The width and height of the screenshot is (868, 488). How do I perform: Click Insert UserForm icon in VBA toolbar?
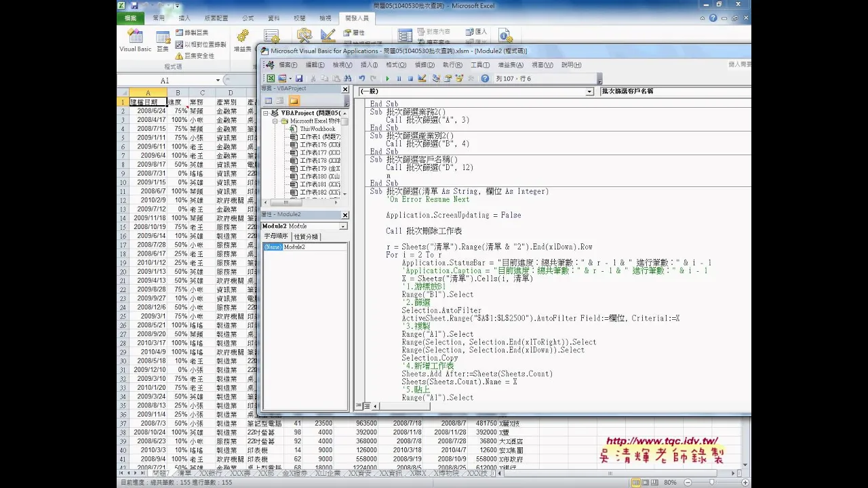point(281,79)
